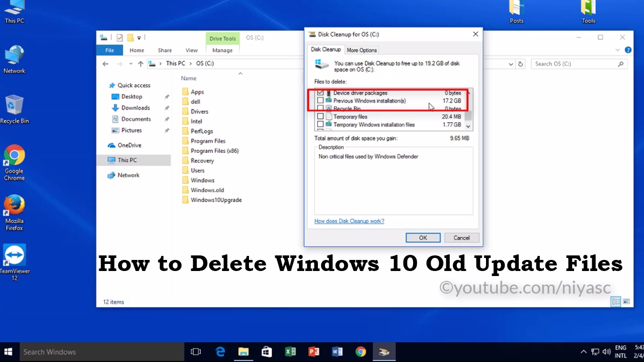The width and height of the screenshot is (644, 362).
Task: Open Quick Access Toolbar customize dropdown
Action: [x=139, y=38]
